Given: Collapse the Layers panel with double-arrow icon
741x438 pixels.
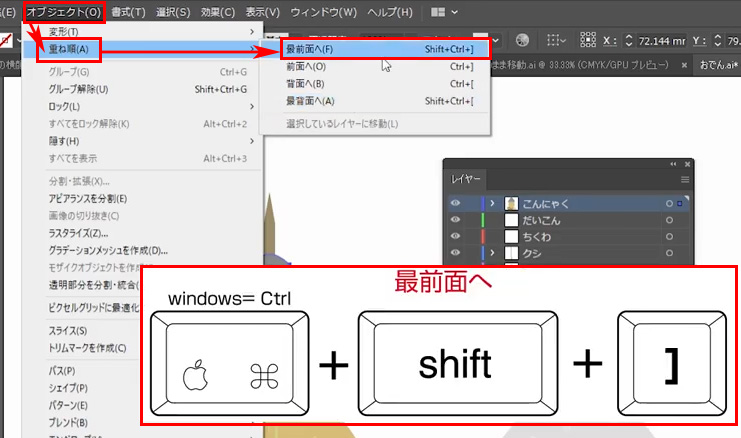Looking at the screenshot, I should coord(673,164).
